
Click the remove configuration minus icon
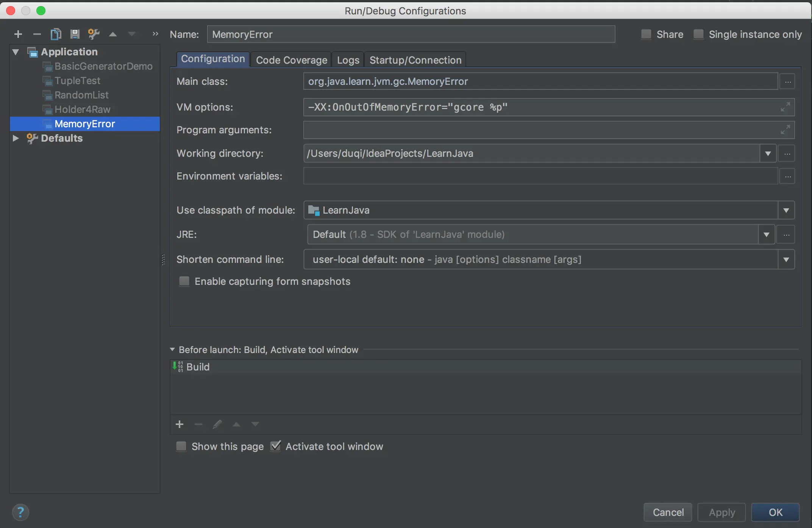37,34
